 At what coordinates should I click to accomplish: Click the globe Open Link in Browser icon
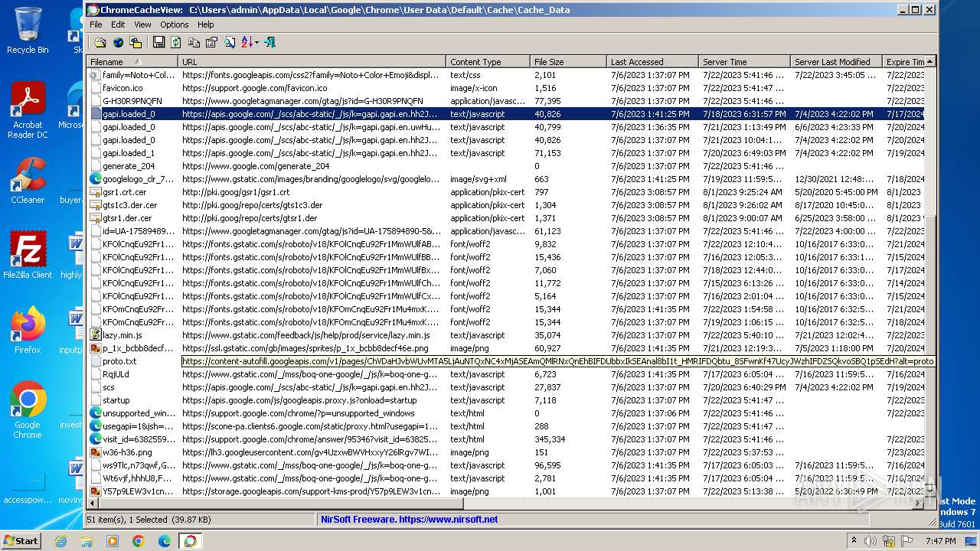(118, 42)
